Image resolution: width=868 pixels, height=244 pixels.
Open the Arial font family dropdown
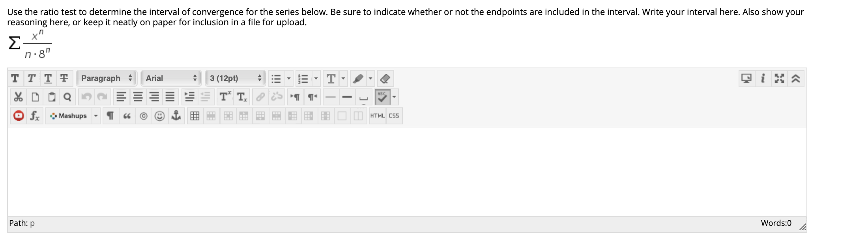pyautogui.click(x=170, y=78)
